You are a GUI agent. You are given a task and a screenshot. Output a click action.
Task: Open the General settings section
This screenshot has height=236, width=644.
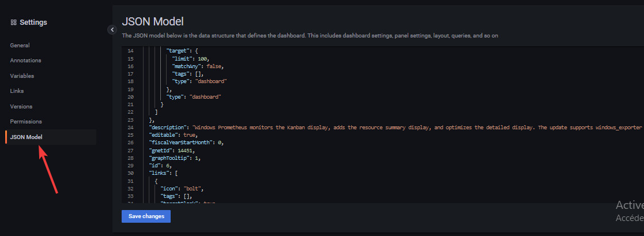[20, 45]
